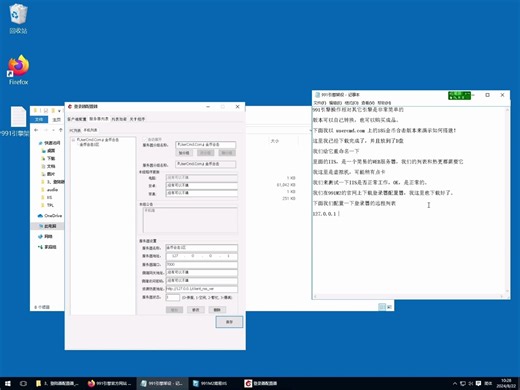
Task: Go up one level in File Explorer
Action: [x=60, y=130]
